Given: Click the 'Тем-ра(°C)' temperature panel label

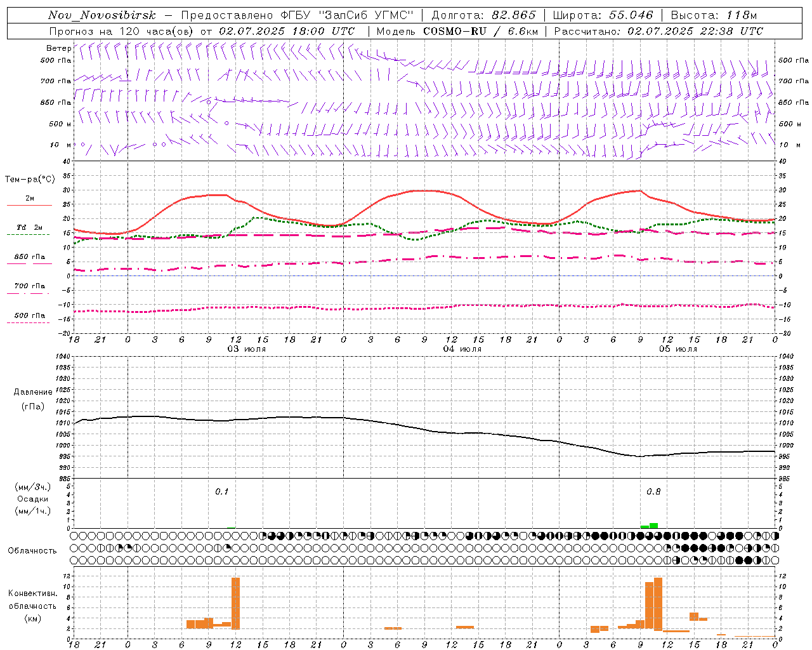Looking at the screenshot, I should (30, 180).
